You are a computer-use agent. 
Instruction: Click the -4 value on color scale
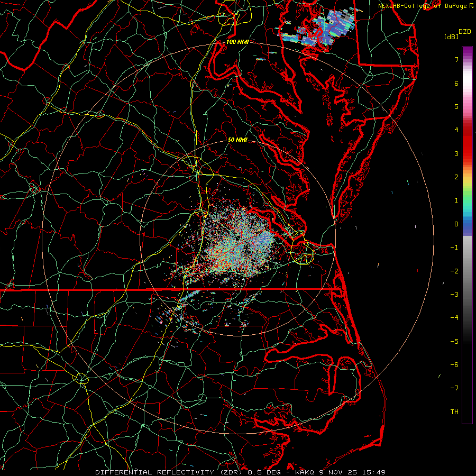(454, 317)
